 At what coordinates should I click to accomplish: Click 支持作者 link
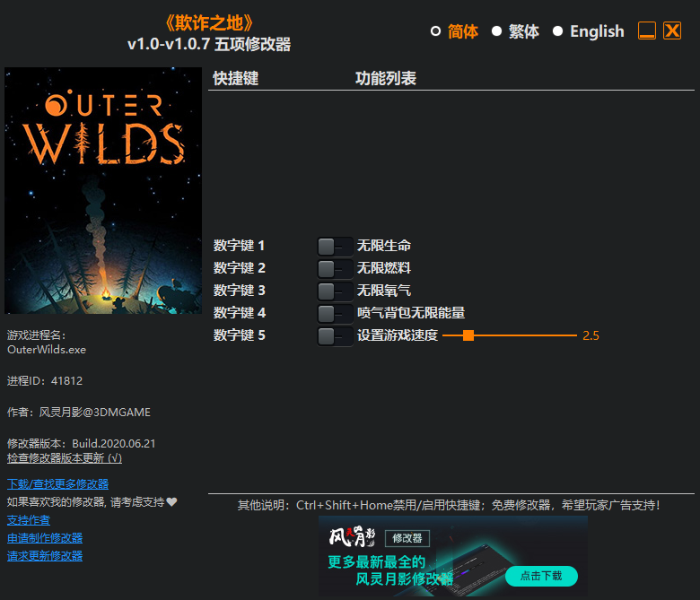pos(29,520)
